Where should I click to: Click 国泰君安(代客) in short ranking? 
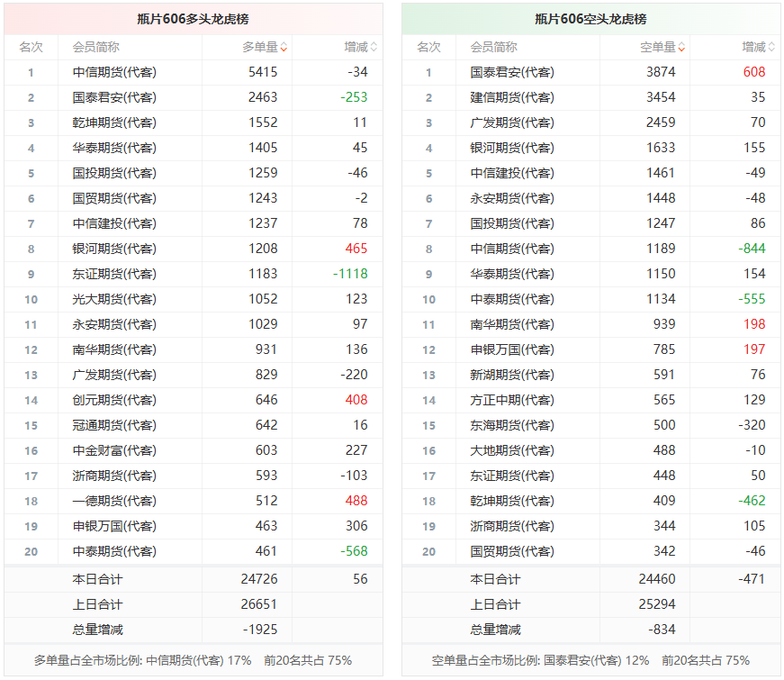pyautogui.click(x=512, y=73)
